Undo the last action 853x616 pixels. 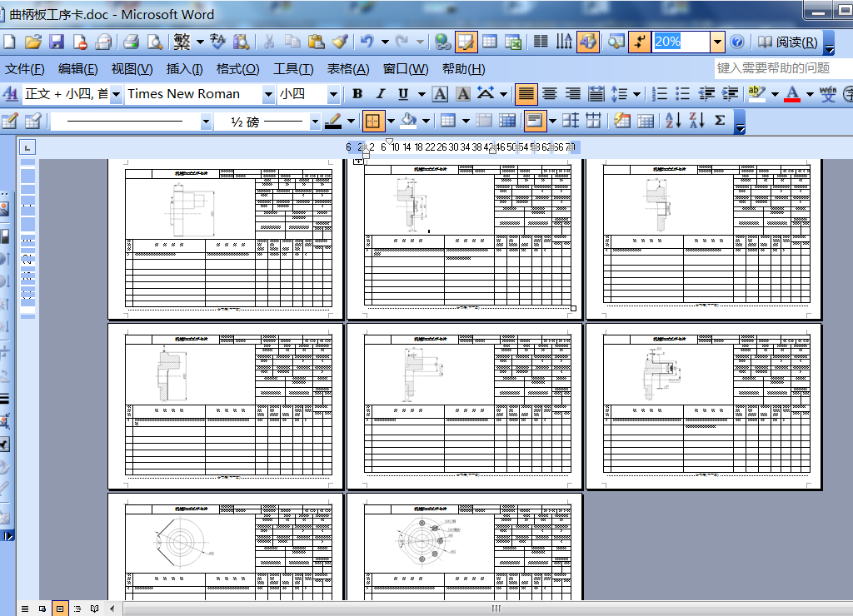(367, 42)
